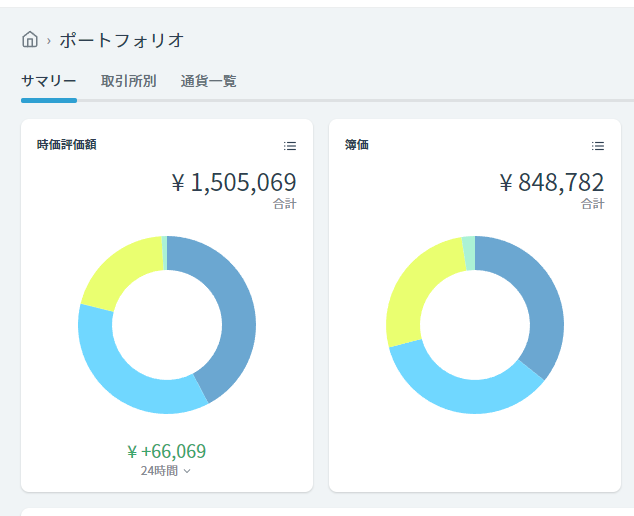Expand the 24時間 period dropdown
The height and width of the screenshot is (516, 634).
click(x=165, y=471)
